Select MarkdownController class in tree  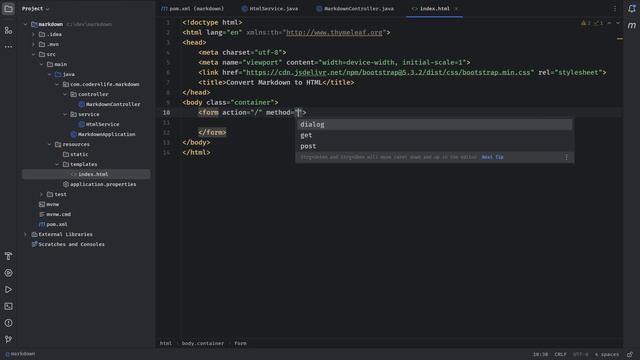pyautogui.click(x=113, y=104)
